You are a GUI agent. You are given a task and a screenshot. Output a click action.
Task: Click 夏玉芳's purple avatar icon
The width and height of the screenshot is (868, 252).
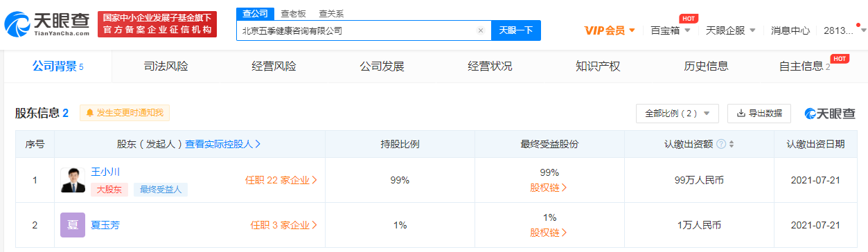pos(73,225)
